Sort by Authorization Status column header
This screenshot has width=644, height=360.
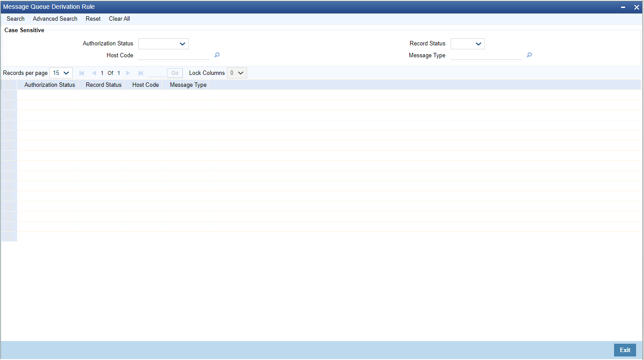[50, 85]
